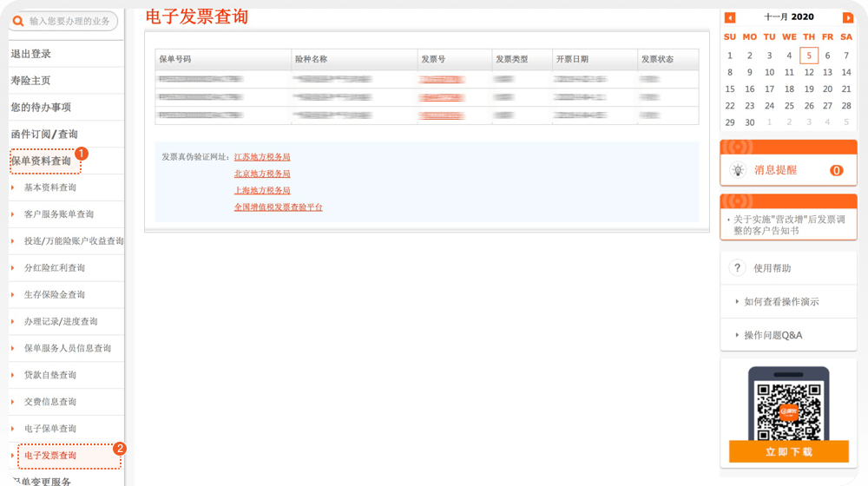Sort by 开票日期 column header

(572, 59)
